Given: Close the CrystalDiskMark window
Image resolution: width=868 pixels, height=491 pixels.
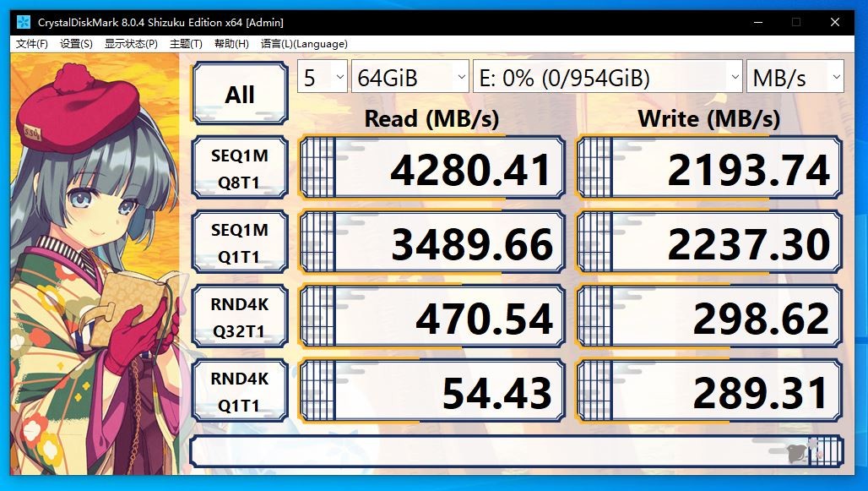Looking at the screenshot, I should point(835,22).
